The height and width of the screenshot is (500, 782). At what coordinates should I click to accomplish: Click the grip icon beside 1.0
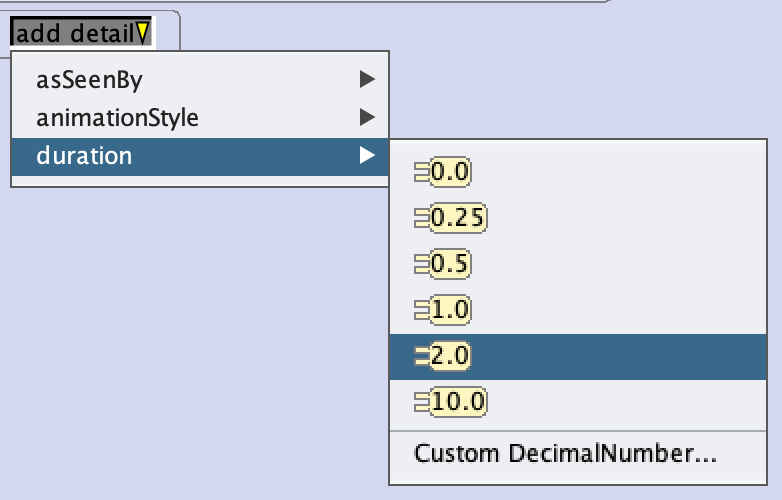tap(420, 310)
